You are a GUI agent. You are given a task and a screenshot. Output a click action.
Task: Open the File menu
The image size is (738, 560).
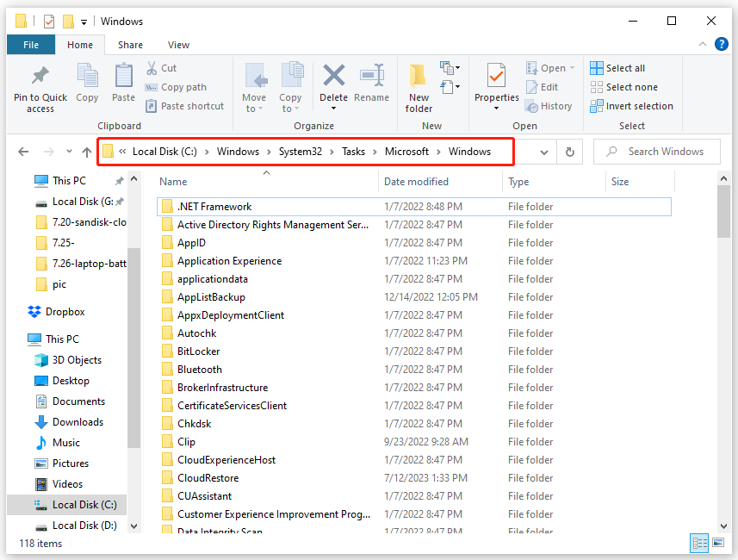coord(31,44)
